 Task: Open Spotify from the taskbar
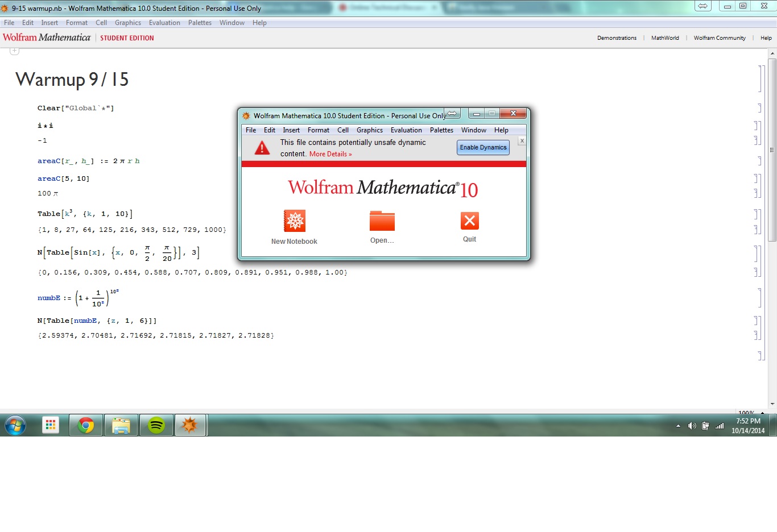click(x=156, y=425)
